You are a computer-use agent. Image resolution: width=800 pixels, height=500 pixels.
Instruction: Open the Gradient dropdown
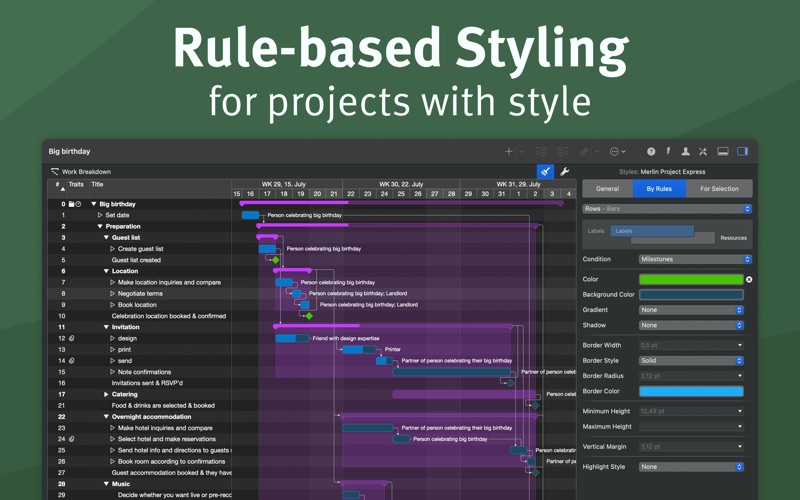click(x=691, y=310)
